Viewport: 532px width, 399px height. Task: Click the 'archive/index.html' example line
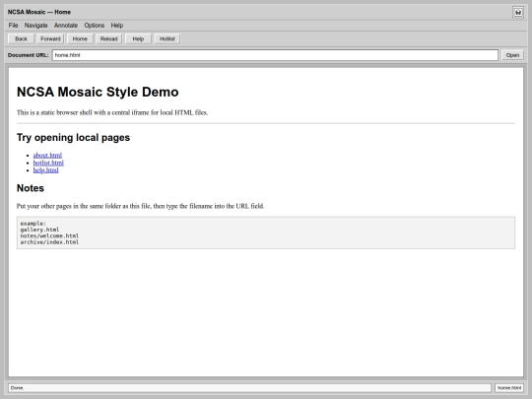point(49,242)
